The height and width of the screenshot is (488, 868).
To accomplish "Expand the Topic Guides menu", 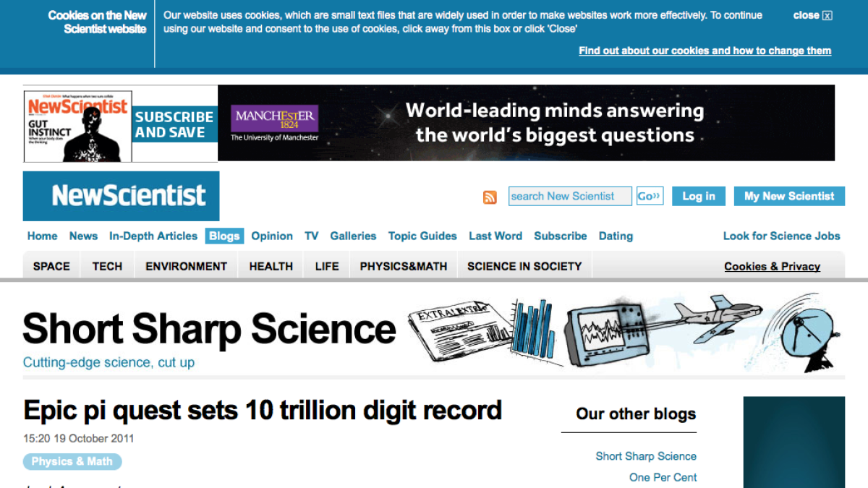I will tap(422, 236).
